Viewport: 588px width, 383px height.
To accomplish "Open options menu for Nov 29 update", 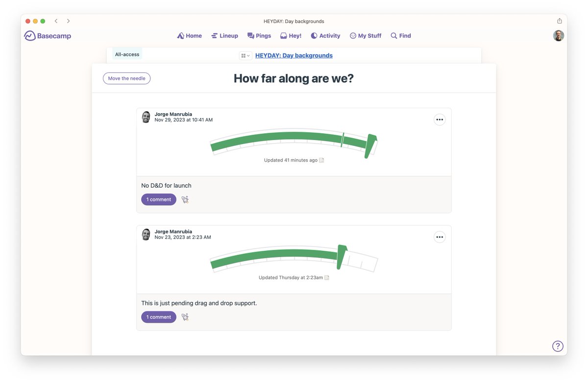I will click(440, 120).
